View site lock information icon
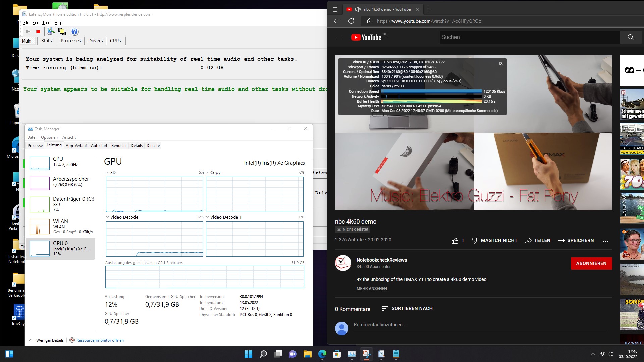The height and width of the screenshot is (362, 644). pyautogui.click(x=369, y=21)
